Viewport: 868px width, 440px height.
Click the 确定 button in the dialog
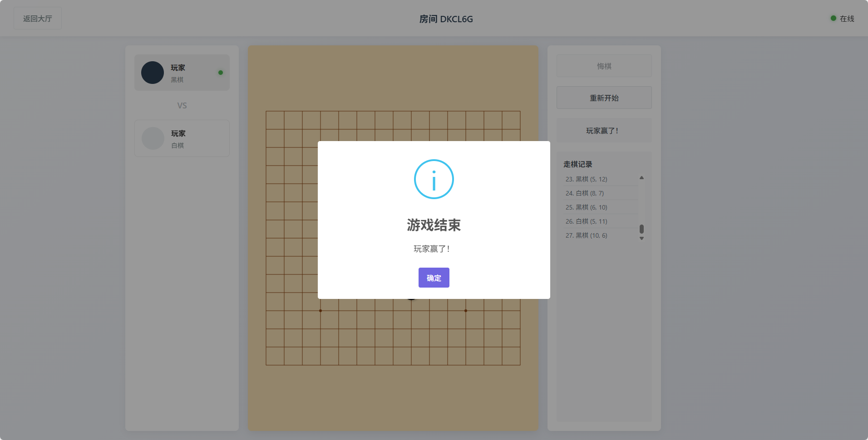(434, 278)
